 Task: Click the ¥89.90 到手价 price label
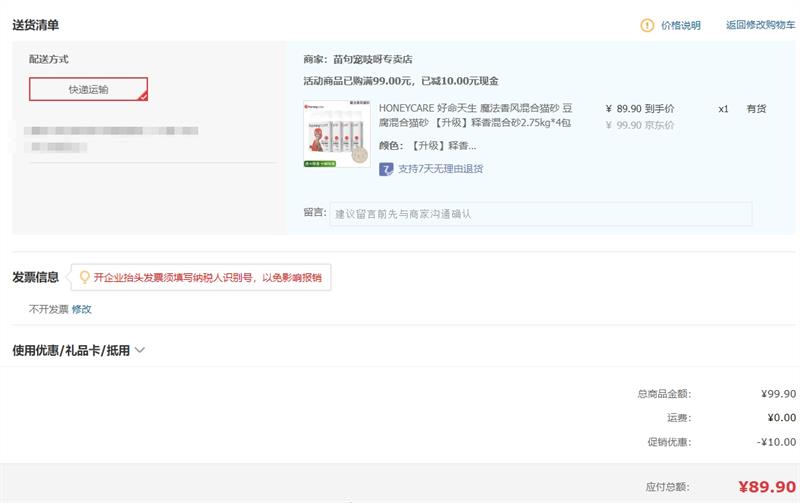point(640,109)
